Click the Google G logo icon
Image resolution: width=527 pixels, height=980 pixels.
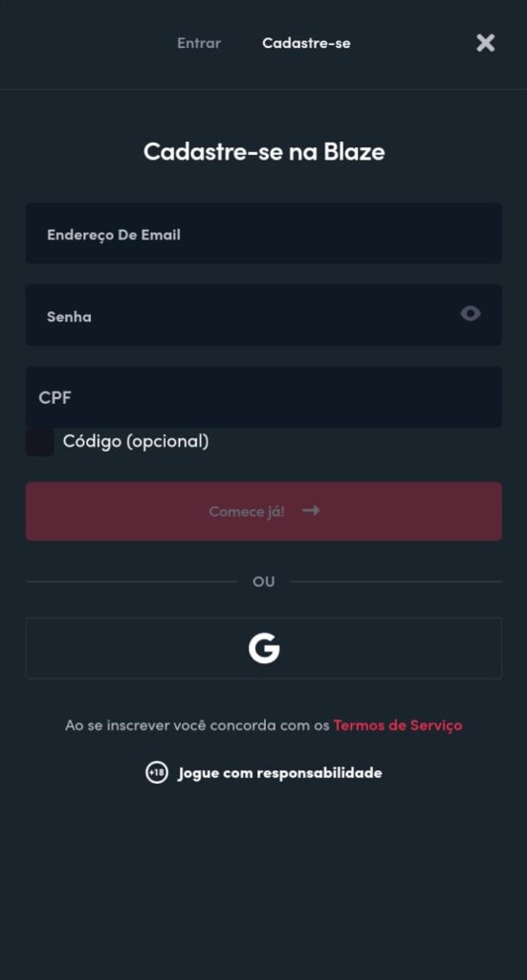pos(264,648)
